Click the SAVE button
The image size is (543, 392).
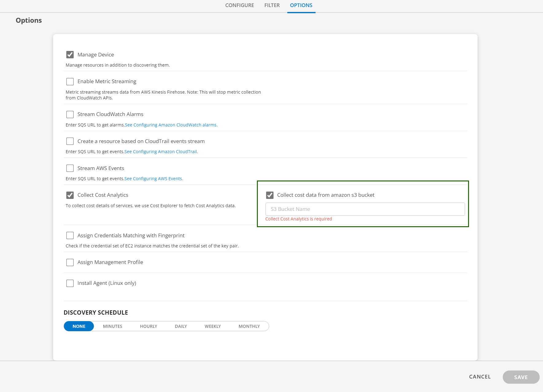point(521,377)
